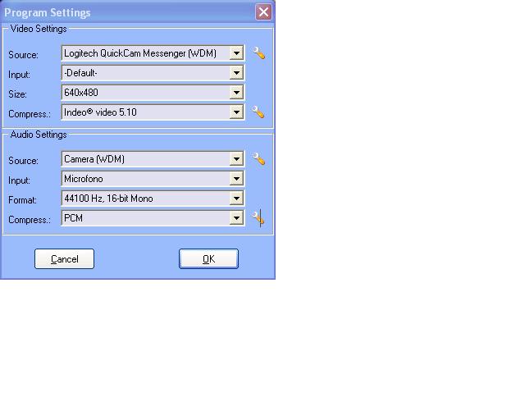The image size is (525, 420).
Task: Open video source configuration wrench icon
Action: point(259,53)
